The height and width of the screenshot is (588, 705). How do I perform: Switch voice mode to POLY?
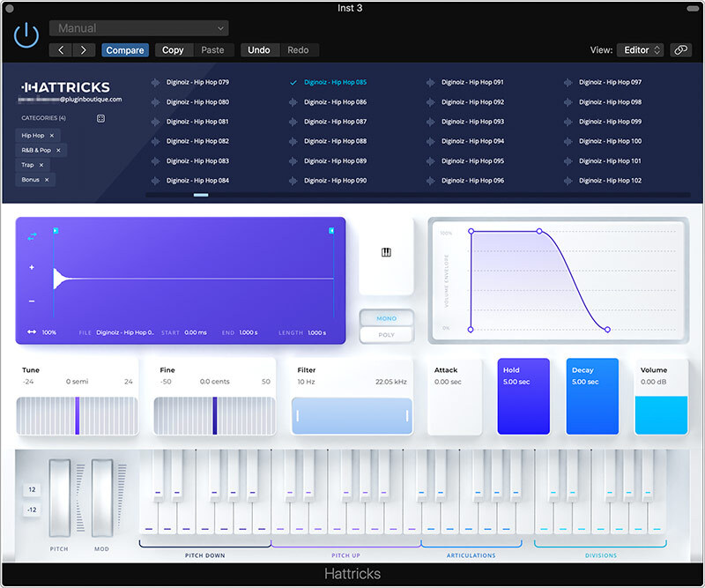click(x=386, y=335)
